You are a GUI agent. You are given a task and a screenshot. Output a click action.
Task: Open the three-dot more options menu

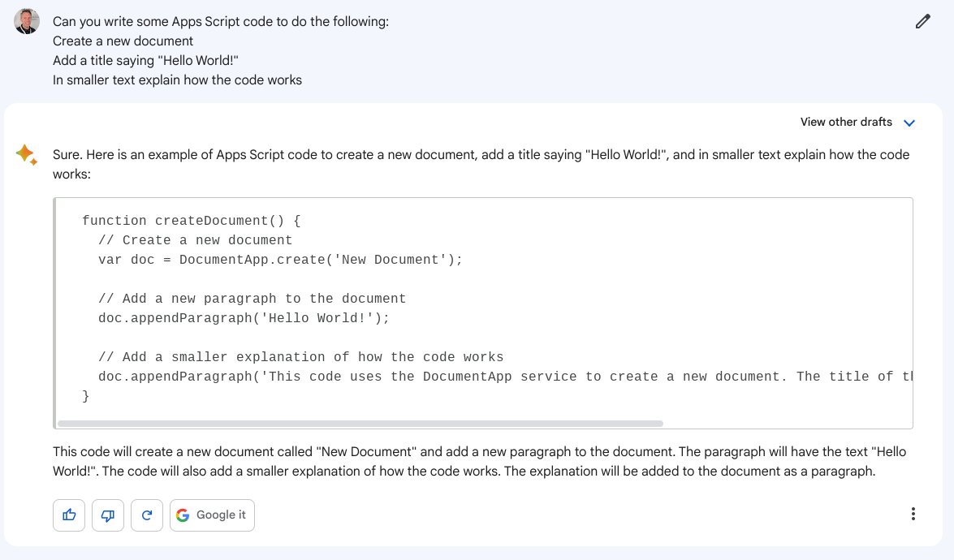click(x=913, y=513)
